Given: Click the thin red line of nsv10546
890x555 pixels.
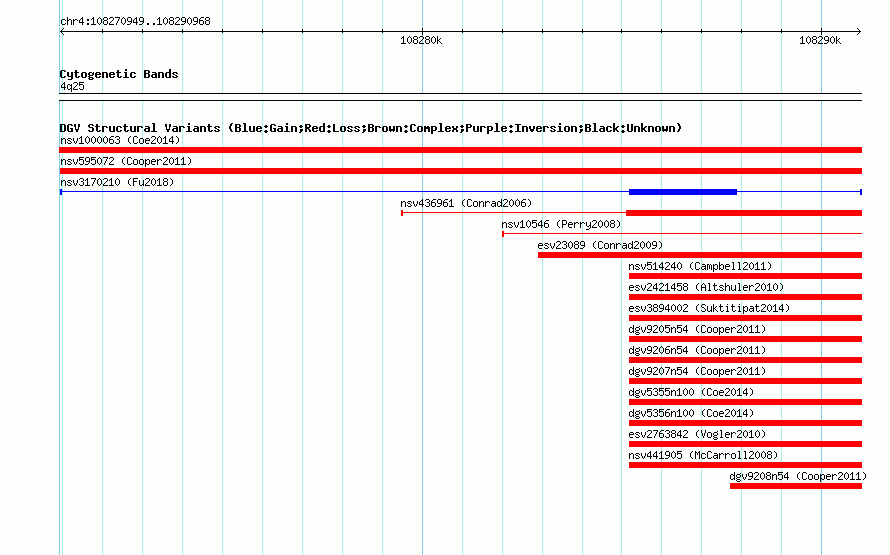Looking at the screenshot, I should tap(682, 234).
